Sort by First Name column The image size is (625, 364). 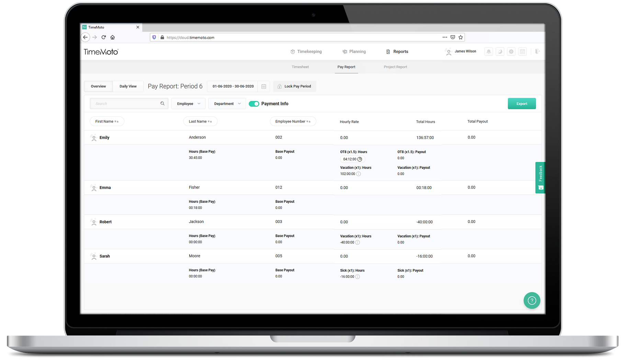coord(107,121)
